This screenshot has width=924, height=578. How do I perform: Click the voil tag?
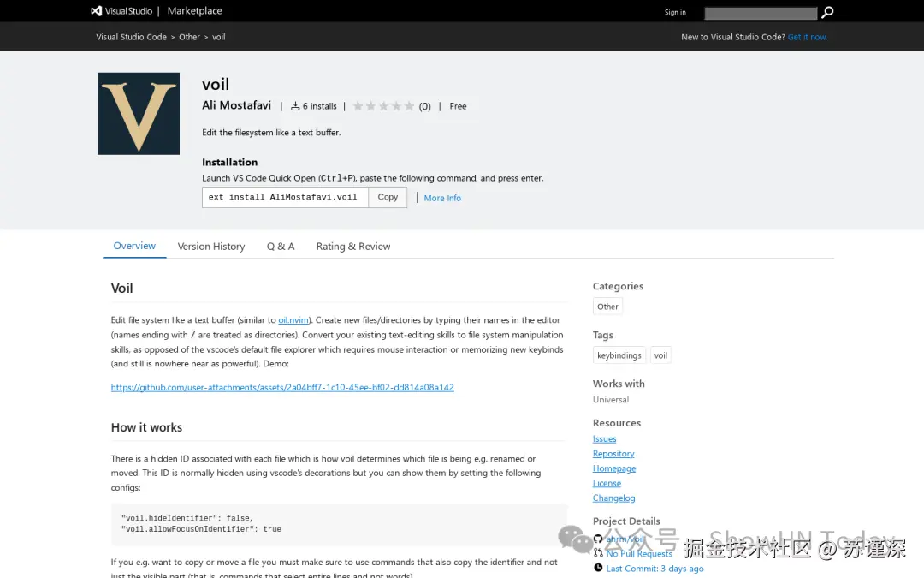pos(660,355)
